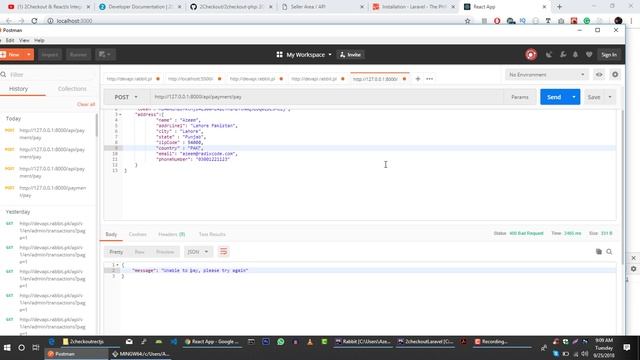Click the Postman sync status icon
The image size is (640, 360).
[x=531, y=55]
